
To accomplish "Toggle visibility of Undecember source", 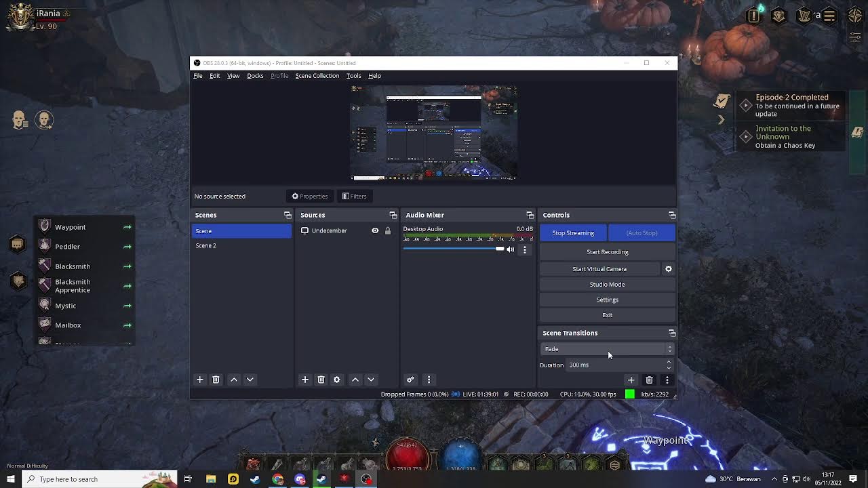I will (x=375, y=230).
